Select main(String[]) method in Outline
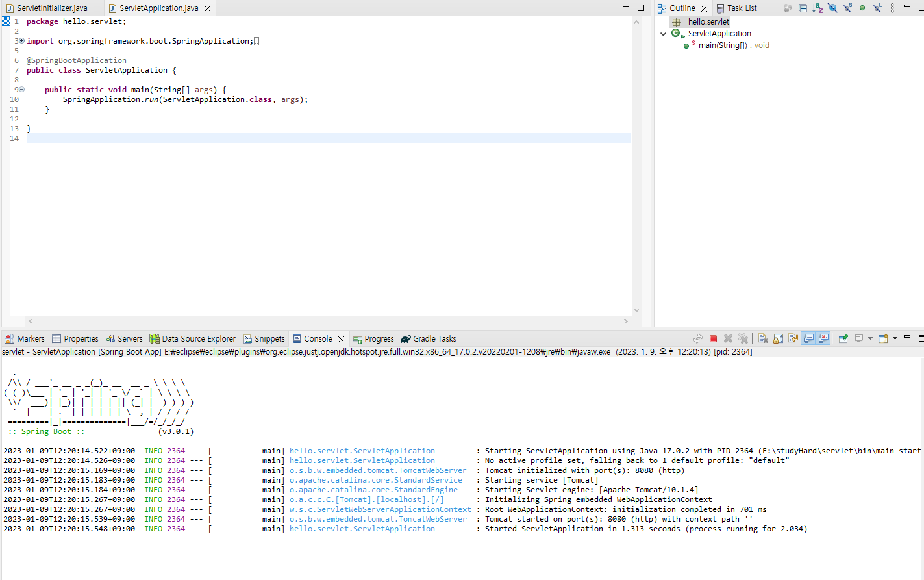The image size is (924, 580). tap(734, 45)
